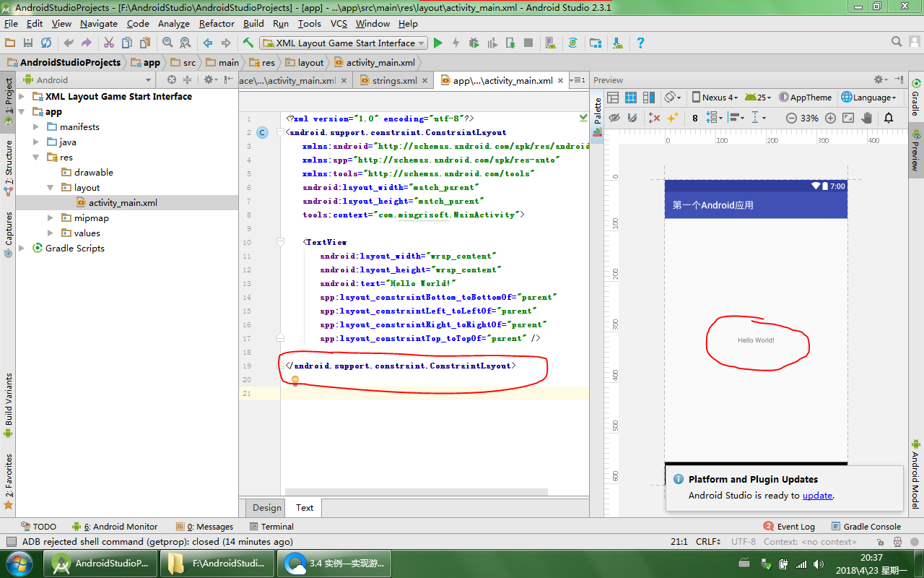924x578 pixels.
Task: Run the app with the green play icon
Action: click(x=438, y=43)
